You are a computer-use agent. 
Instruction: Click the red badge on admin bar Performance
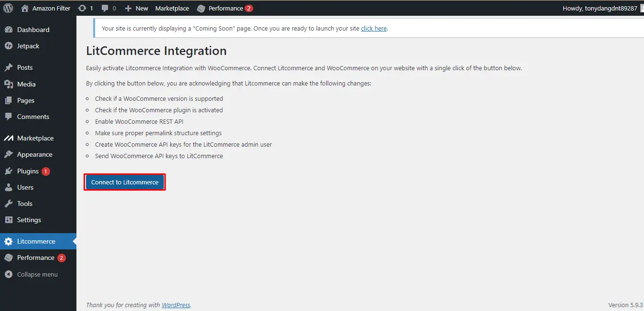pos(249,8)
